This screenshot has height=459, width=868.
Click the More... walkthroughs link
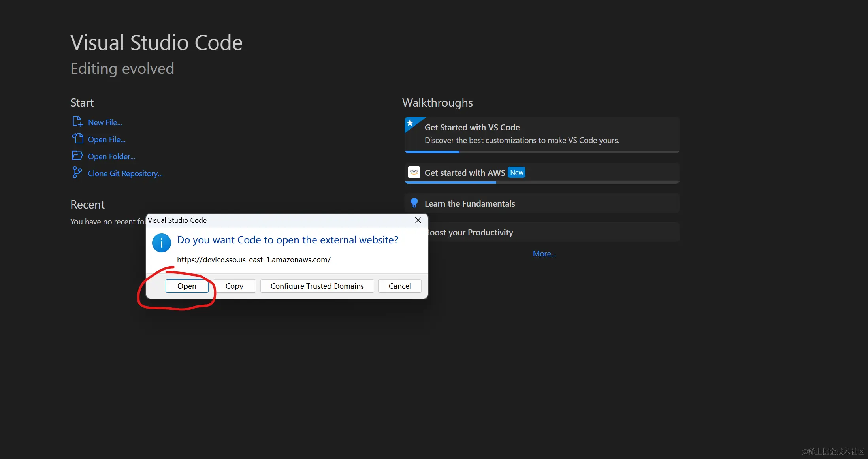544,254
